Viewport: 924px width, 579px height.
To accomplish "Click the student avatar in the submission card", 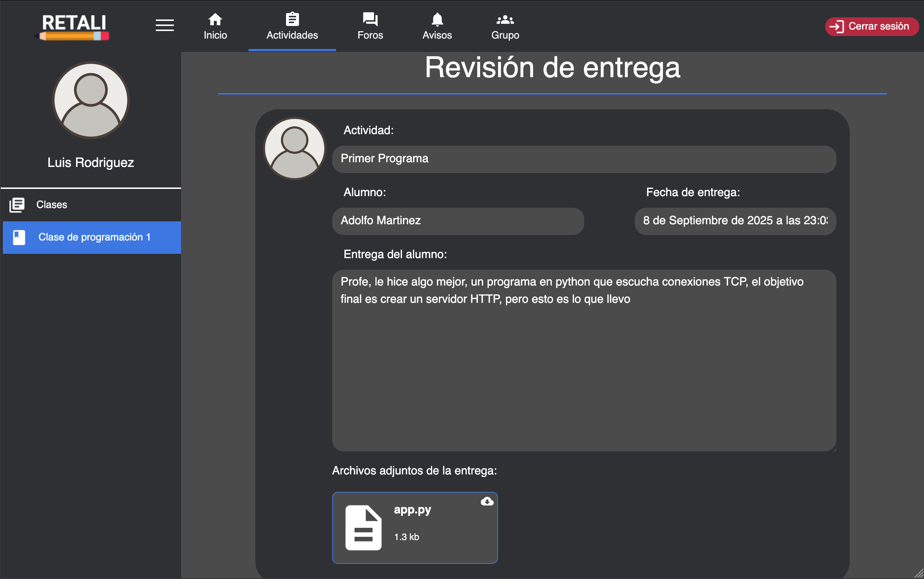I will pyautogui.click(x=294, y=149).
